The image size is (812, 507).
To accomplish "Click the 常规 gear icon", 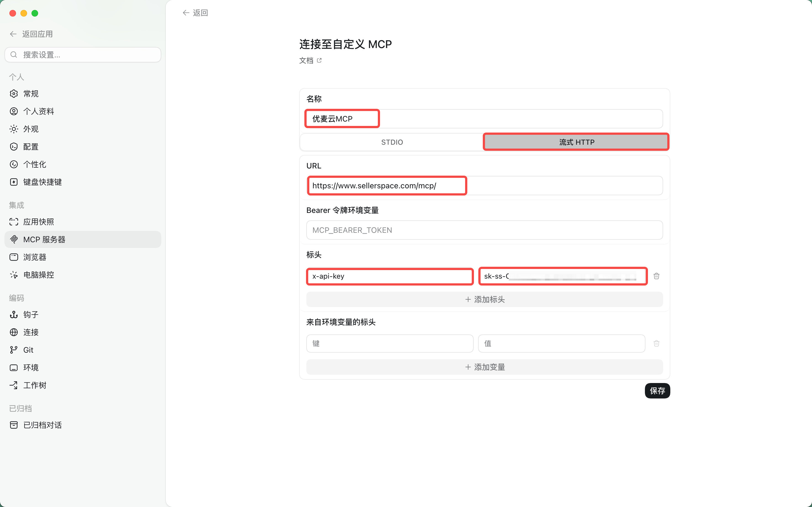I will pos(14,94).
